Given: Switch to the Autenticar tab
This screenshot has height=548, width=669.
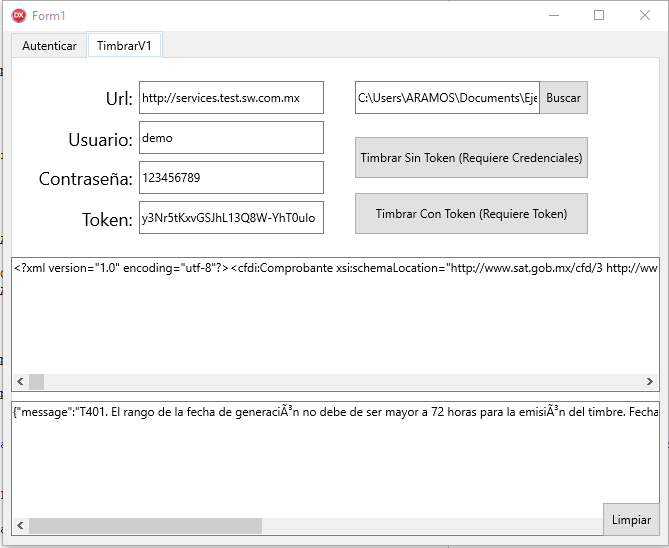Looking at the screenshot, I should click(x=49, y=46).
